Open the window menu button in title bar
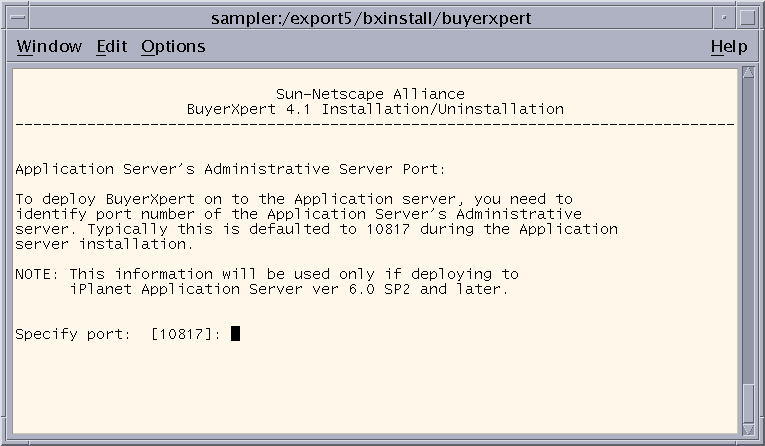Screen dimensions: 765x446 (x=18, y=18)
